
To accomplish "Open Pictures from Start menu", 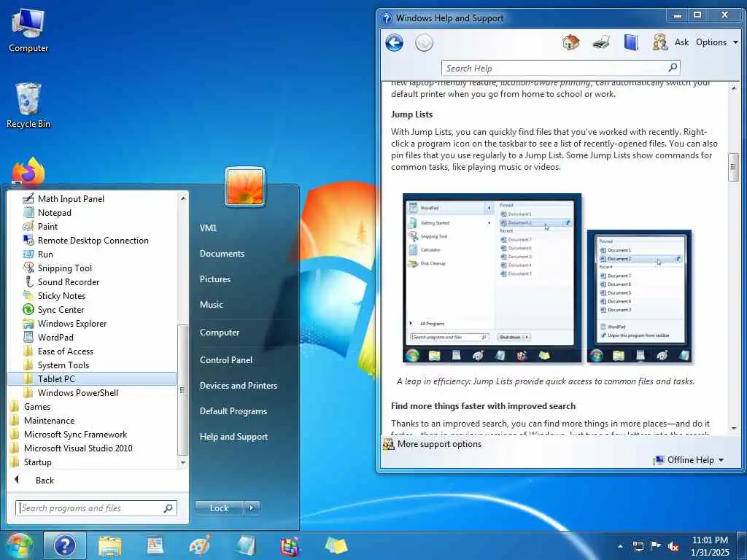I will (x=215, y=279).
